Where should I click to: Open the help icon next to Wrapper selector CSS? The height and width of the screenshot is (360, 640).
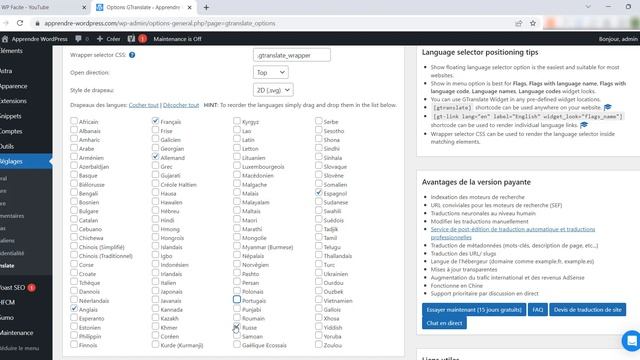132,55
